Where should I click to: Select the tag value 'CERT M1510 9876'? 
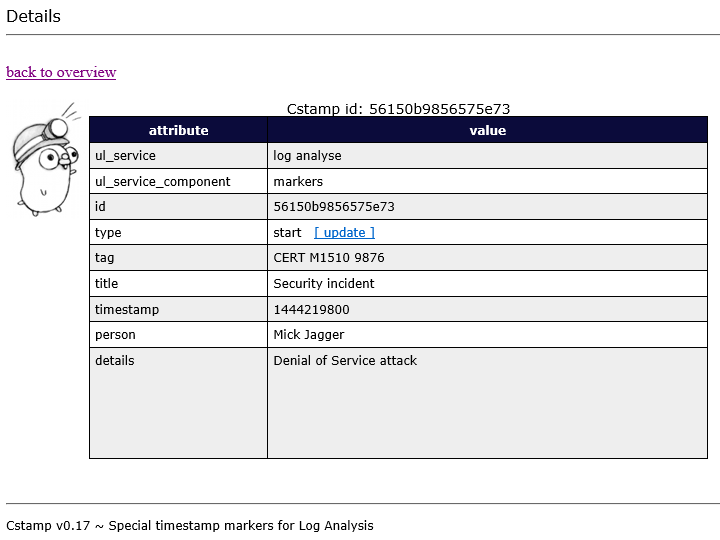click(329, 258)
